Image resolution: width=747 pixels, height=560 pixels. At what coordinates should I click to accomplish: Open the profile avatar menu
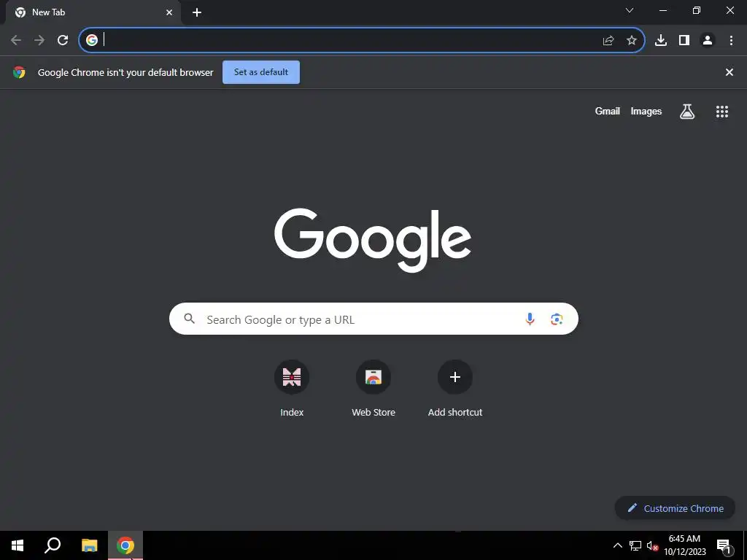click(x=708, y=41)
